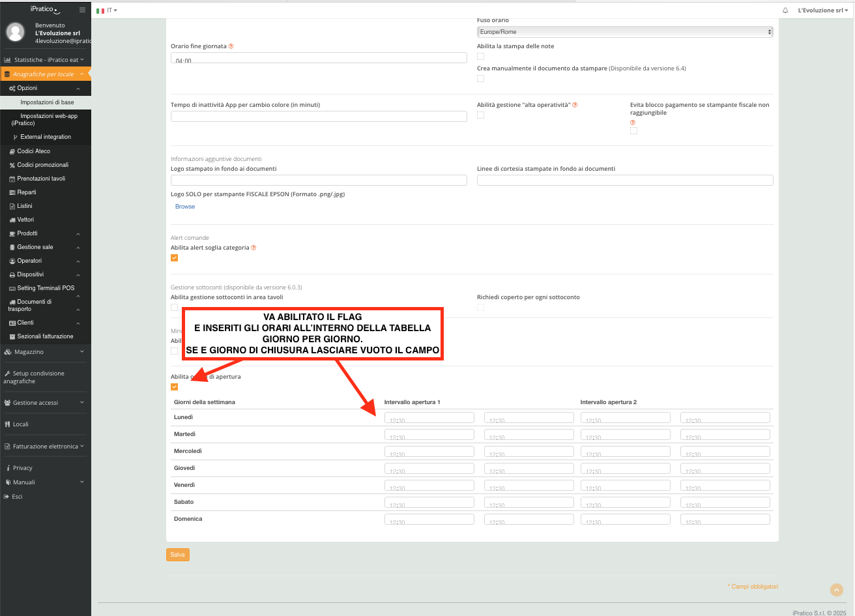Open the Fuso orario Europe/Rome dropdown
855x616 pixels.
click(x=624, y=32)
